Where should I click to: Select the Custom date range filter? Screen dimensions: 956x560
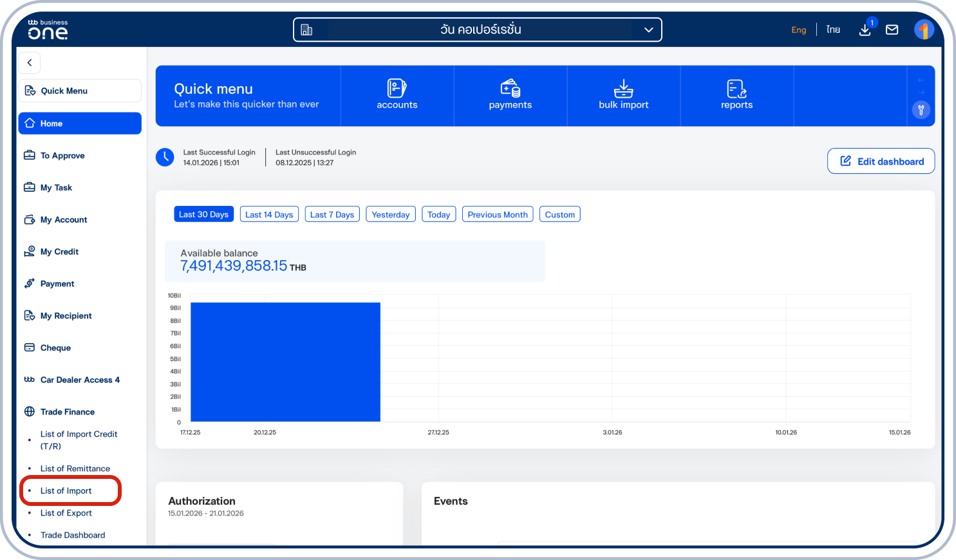(x=559, y=214)
